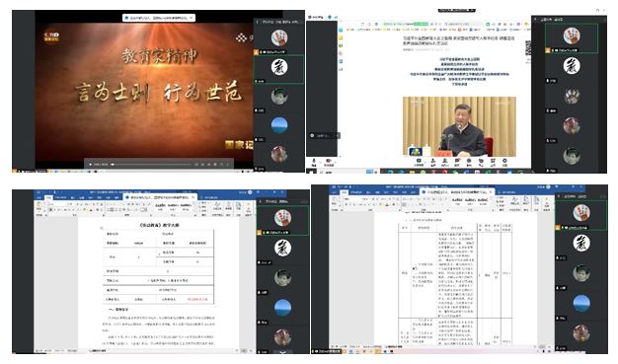Select the blue sea avatar in the bottom-left meeting

point(282,307)
